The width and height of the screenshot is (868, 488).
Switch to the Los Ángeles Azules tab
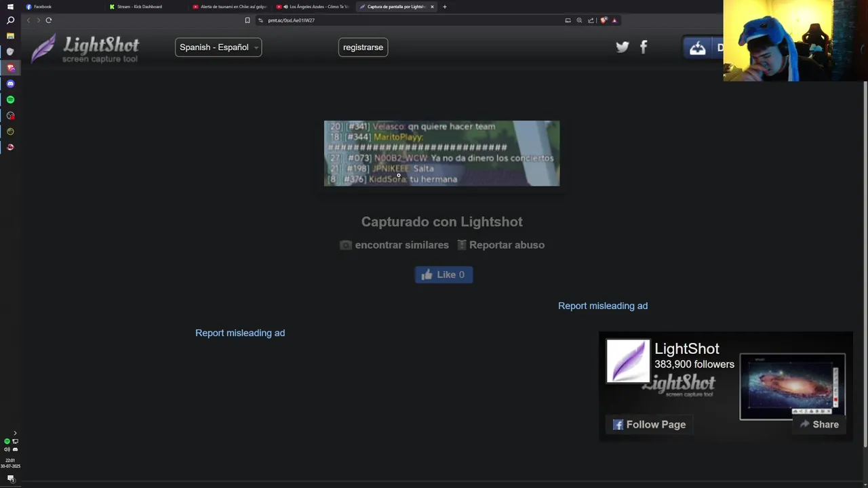[x=313, y=7]
